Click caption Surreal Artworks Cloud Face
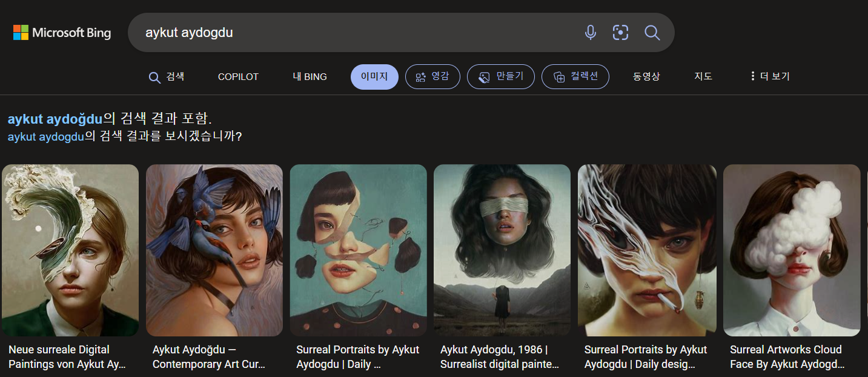This screenshot has width=868, height=377. click(787, 357)
